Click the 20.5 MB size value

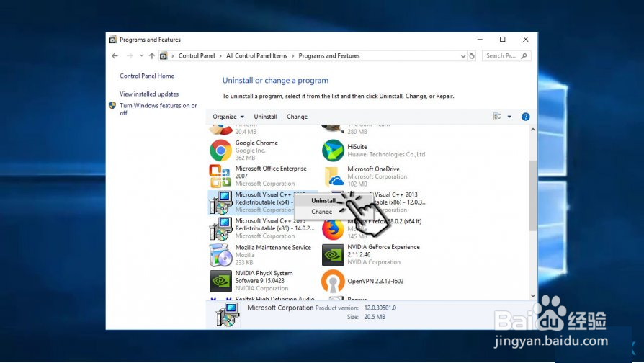coord(375,317)
